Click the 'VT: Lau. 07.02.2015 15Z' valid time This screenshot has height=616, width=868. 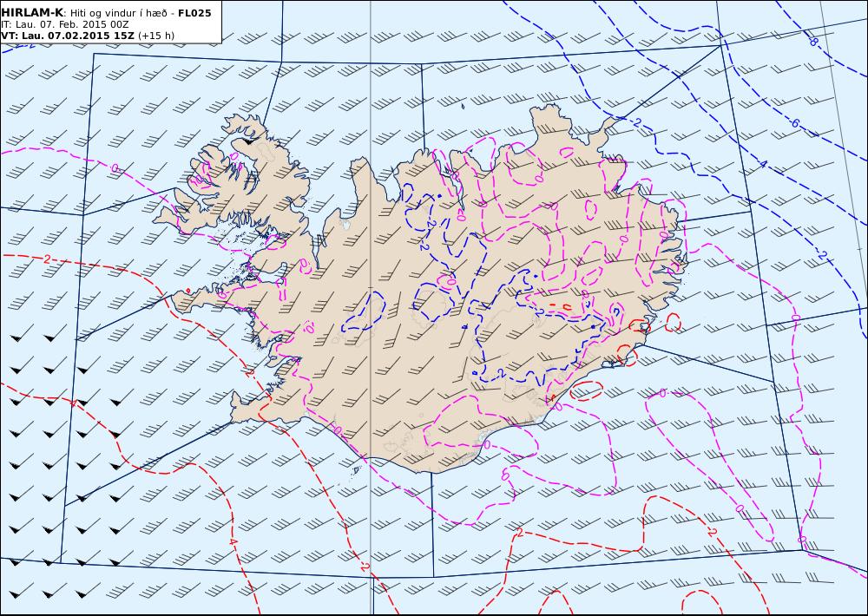click(x=68, y=36)
